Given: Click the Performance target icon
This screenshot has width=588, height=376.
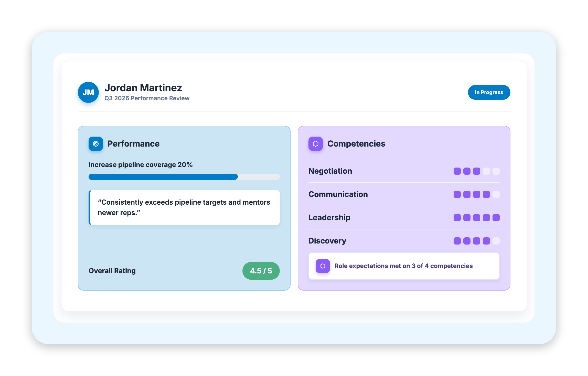Looking at the screenshot, I should click(96, 144).
